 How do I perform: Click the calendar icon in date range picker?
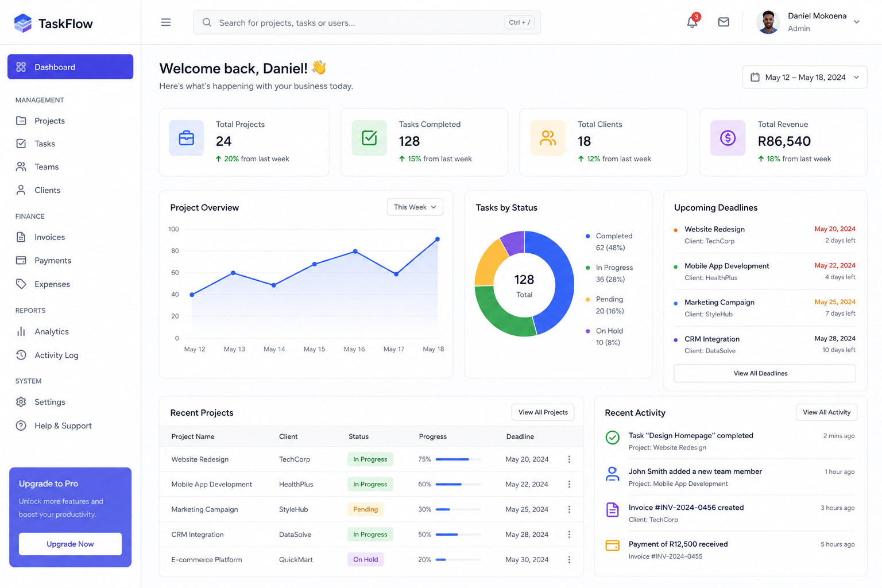click(755, 77)
